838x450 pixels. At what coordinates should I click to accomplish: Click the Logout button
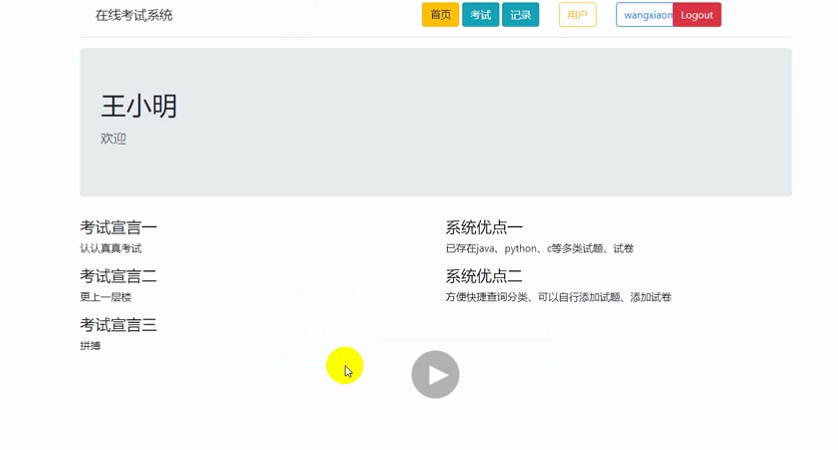[x=697, y=15]
